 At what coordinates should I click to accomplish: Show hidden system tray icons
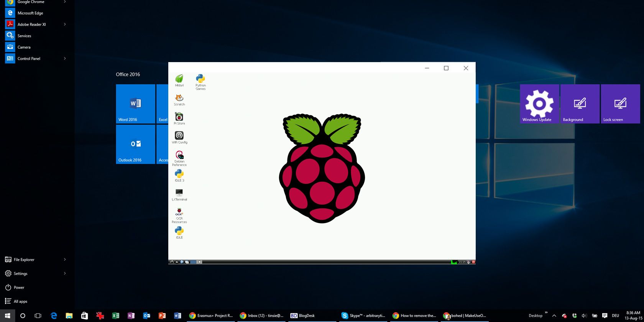[x=554, y=316]
